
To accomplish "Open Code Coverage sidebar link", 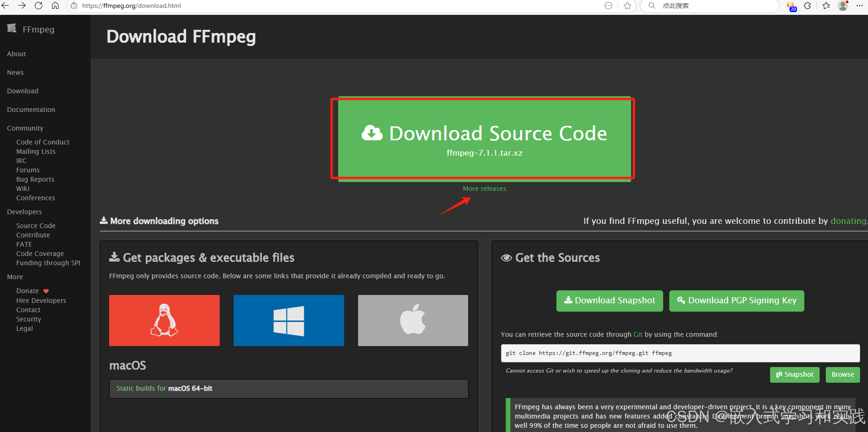I will (x=40, y=254).
